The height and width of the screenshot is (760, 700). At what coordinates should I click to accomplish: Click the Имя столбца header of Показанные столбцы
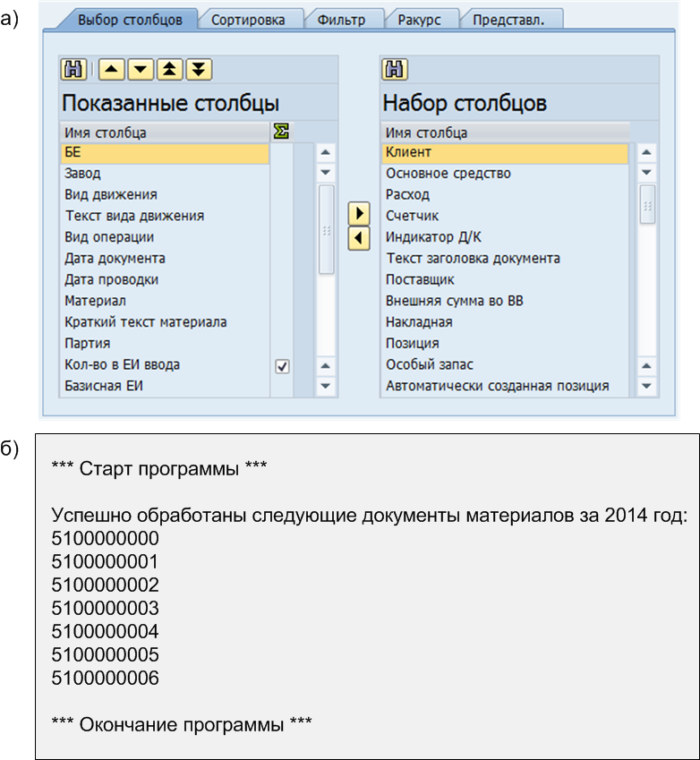(x=165, y=132)
